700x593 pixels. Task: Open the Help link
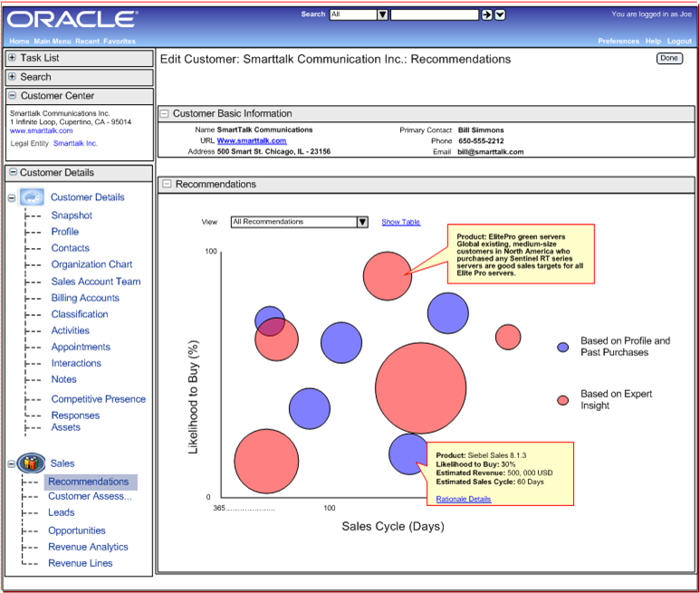coord(653,41)
